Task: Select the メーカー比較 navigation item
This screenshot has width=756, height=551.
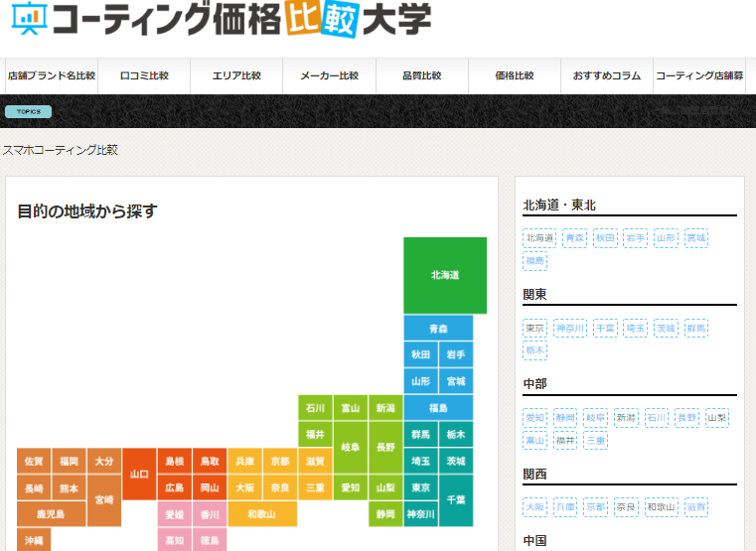Action: coord(329,75)
